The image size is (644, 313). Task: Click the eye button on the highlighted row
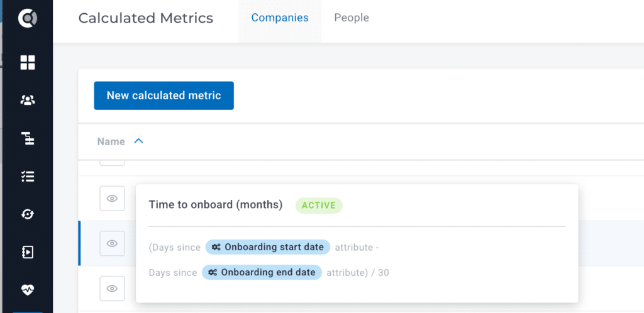click(x=112, y=243)
